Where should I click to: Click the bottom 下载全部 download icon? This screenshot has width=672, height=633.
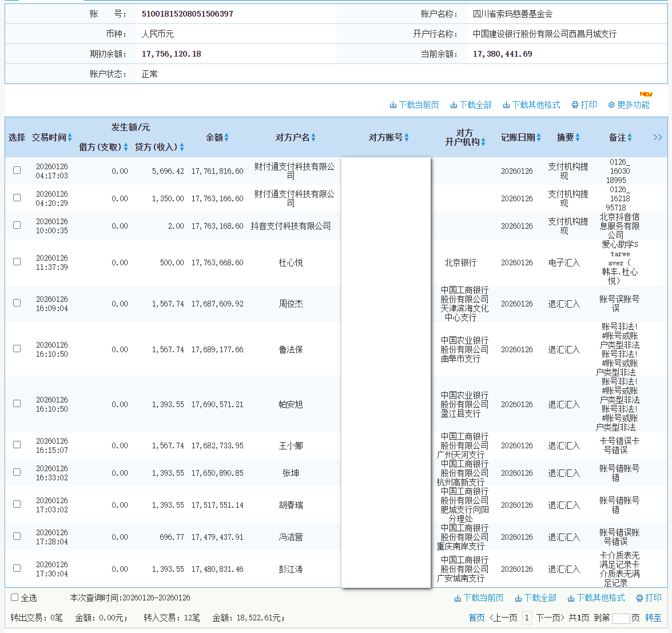[518, 598]
